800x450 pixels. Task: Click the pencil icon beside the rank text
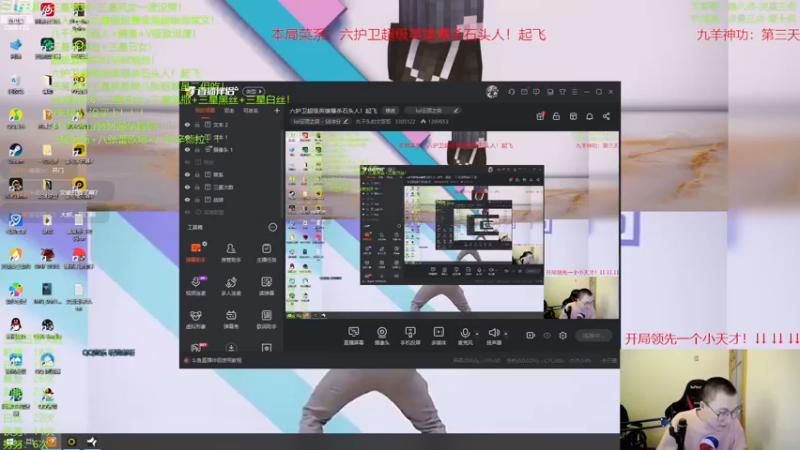346,121
